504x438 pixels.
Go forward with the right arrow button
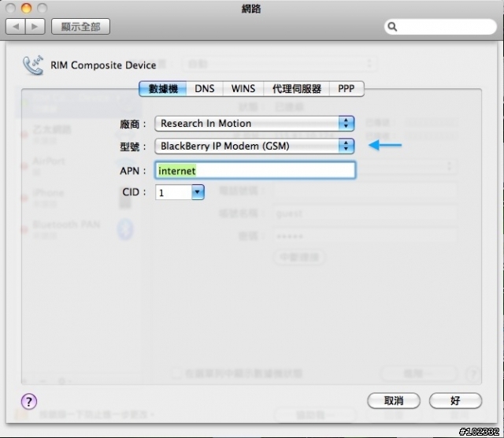point(35,26)
